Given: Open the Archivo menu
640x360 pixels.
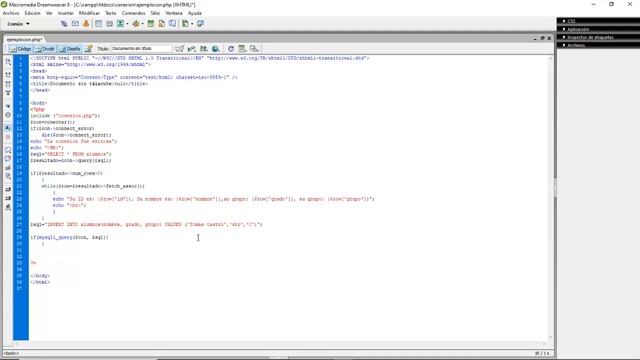Looking at the screenshot, I should (11, 13).
